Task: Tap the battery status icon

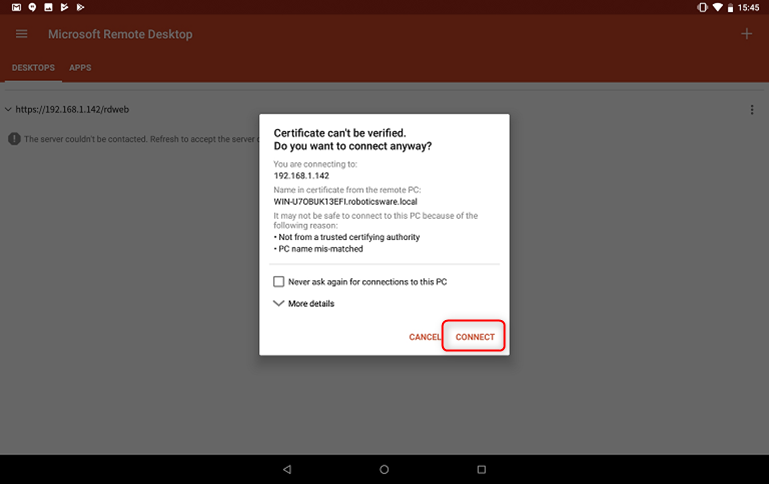Action: 730,7
